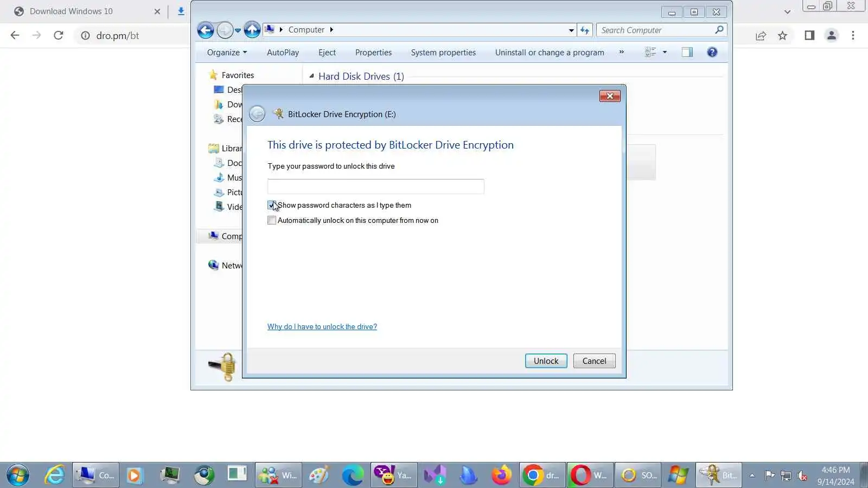Expand the address bar history dropdown

571,30
